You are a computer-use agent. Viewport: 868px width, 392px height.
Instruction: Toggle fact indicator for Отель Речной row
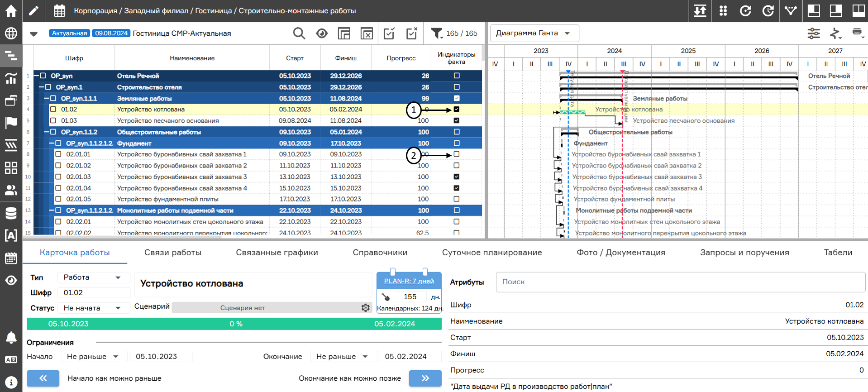(456, 76)
